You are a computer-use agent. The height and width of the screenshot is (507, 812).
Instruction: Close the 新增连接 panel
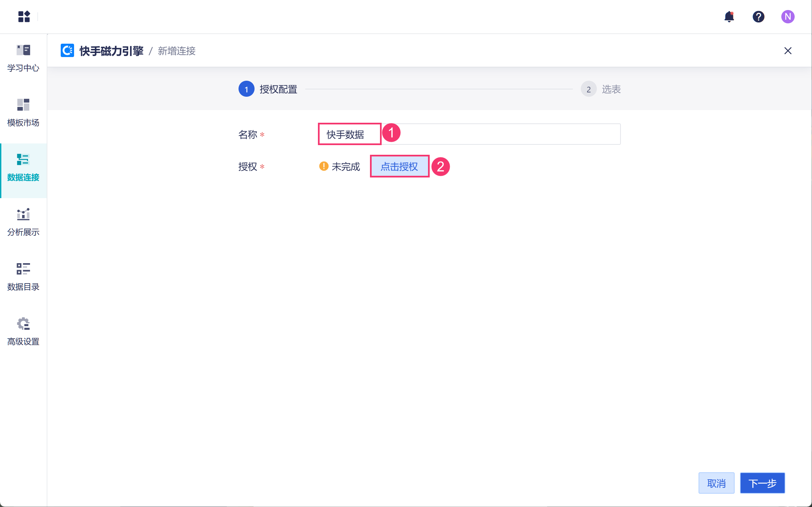click(788, 51)
